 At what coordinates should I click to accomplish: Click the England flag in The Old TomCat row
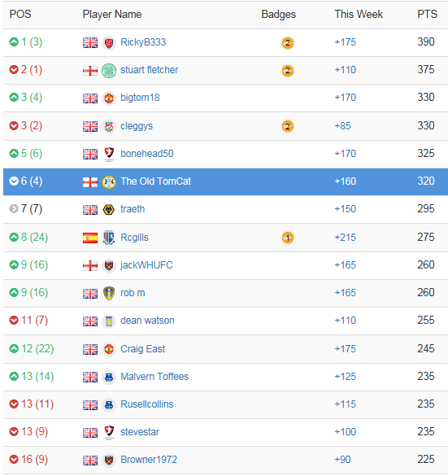(x=90, y=182)
